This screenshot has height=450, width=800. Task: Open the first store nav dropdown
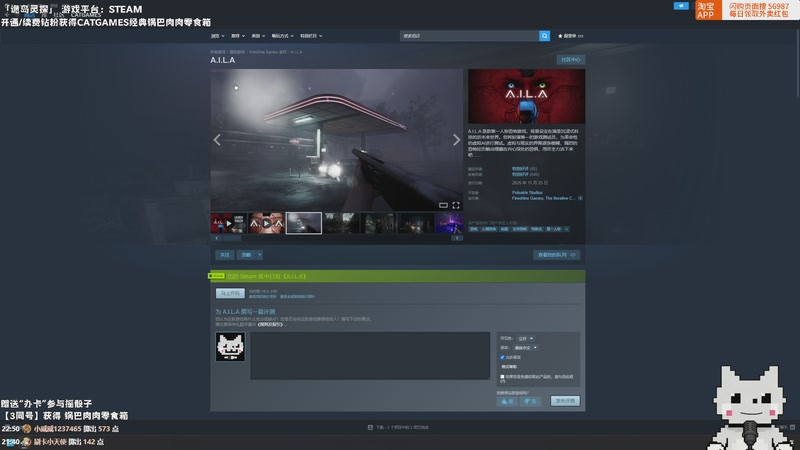coord(218,36)
